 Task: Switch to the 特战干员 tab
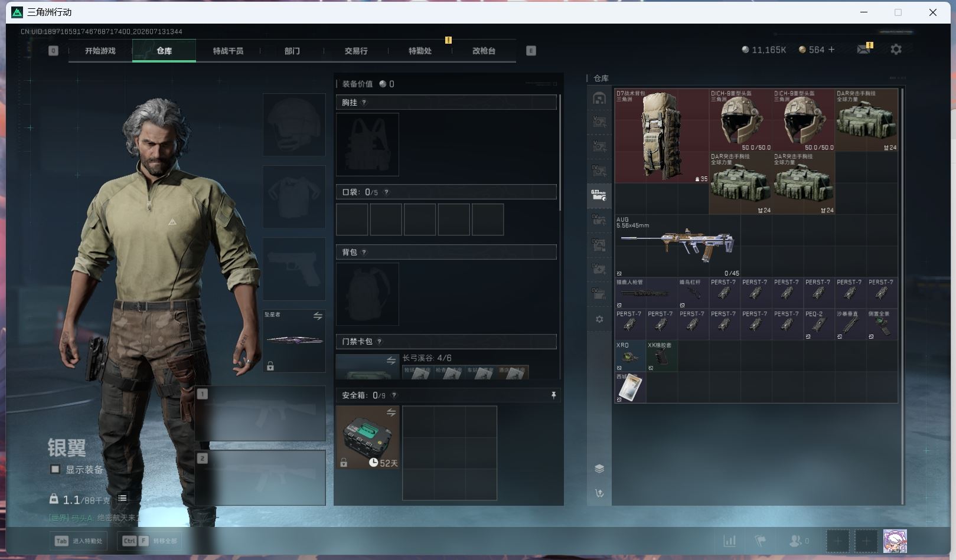click(228, 51)
